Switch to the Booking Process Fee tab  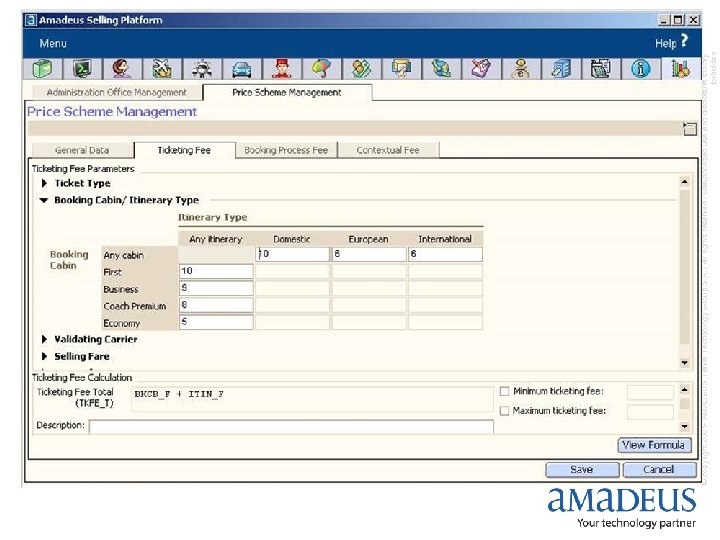coord(286,150)
